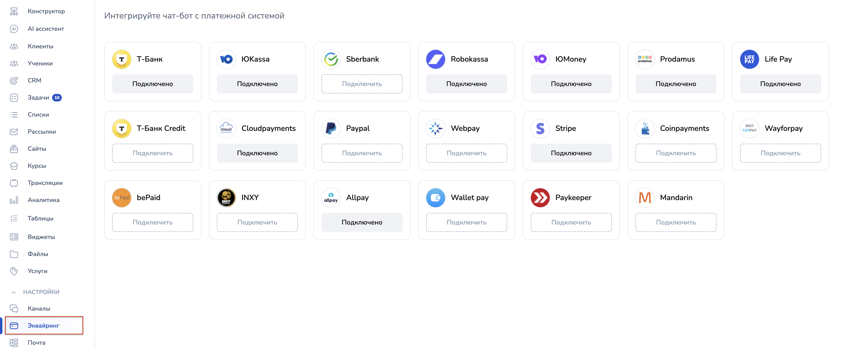Connect INXY via Подключить button
Screen dimensions: 868x349
tap(257, 222)
